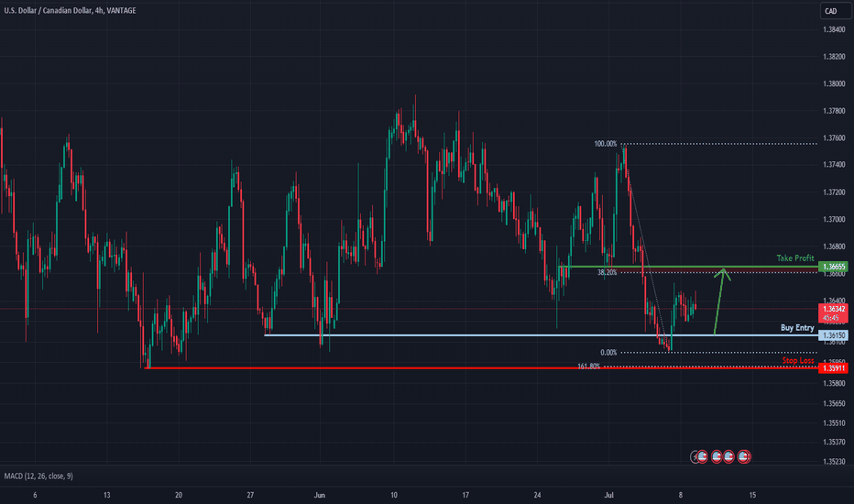Click the 38.20% Fibonacci level label
Viewport: 854px width, 504px height.
pos(607,272)
